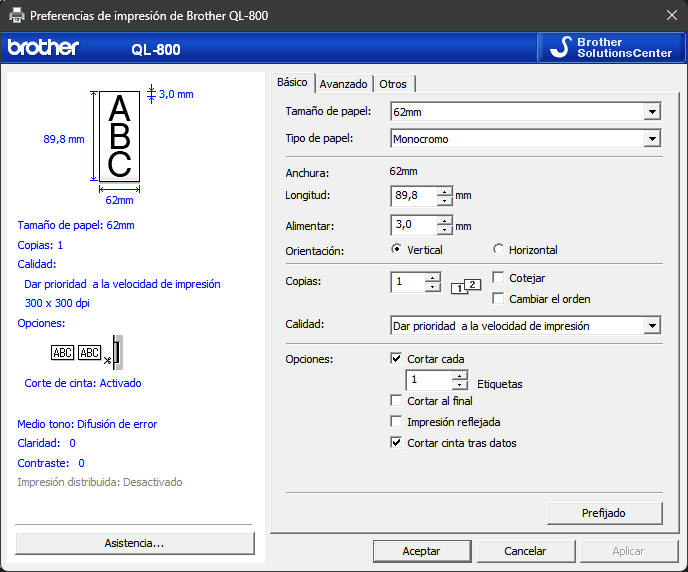The height and width of the screenshot is (572, 688).
Task: Click the Brother brand logo in header
Action: (43, 48)
